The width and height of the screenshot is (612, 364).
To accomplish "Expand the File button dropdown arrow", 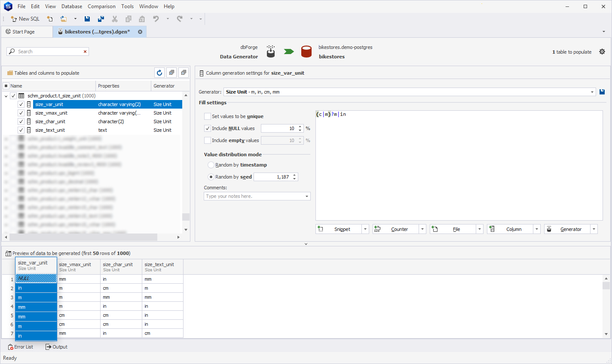I will pyautogui.click(x=480, y=229).
